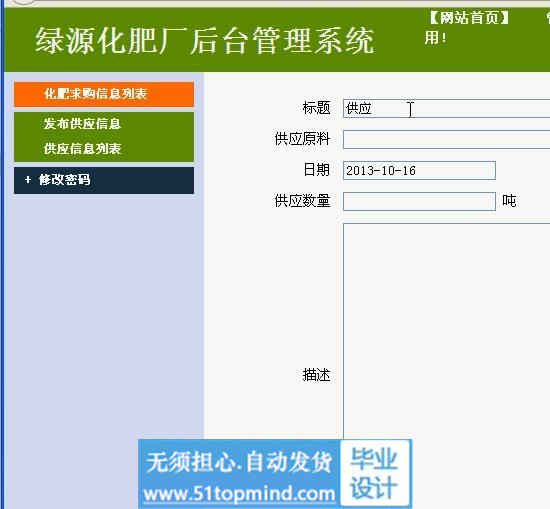Open 供应信息列表 in the sidebar
The image size is (550, 509).
82,148
